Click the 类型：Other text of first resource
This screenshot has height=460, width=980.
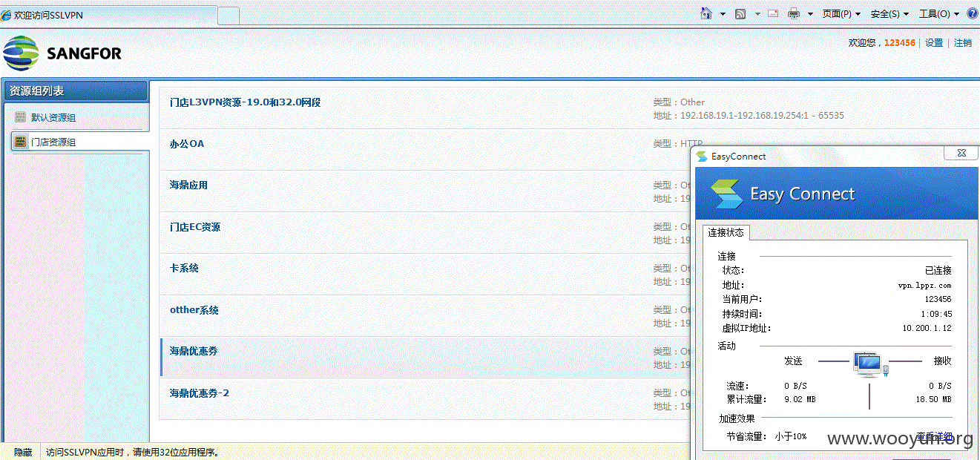pos(679,102)
